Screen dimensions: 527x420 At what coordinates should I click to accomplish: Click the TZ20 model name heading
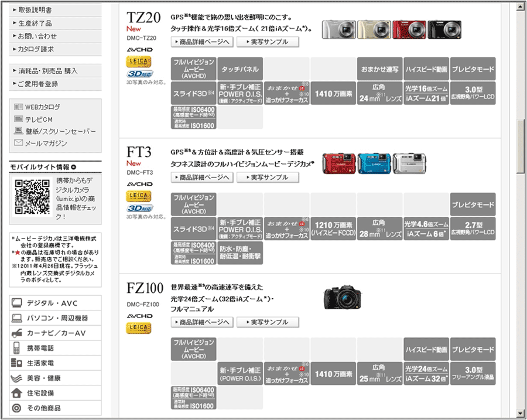coord(143,18)
